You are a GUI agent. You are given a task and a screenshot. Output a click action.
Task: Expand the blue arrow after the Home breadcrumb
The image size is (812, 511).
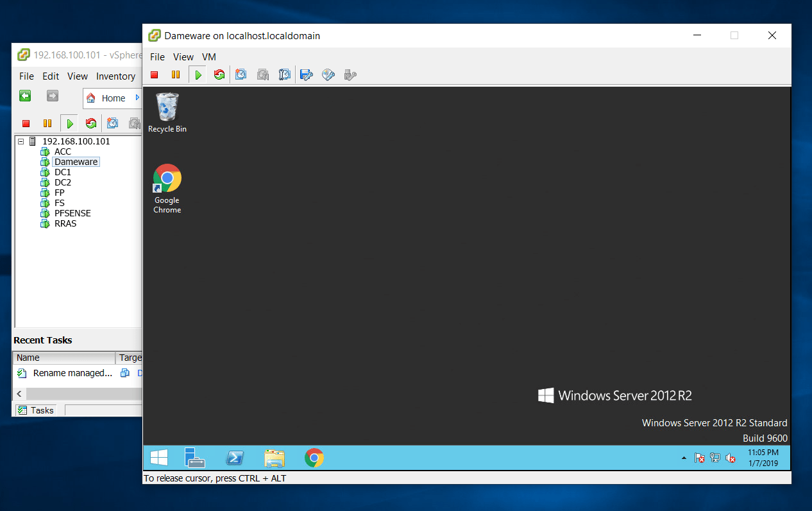point(137,98)
